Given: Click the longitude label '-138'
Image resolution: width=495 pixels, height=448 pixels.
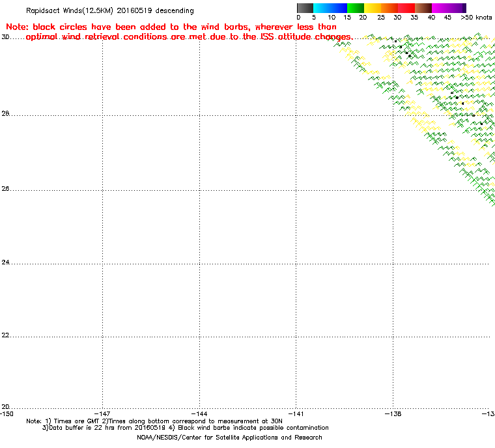Looking at the screenshot, I should pos(393,413).
